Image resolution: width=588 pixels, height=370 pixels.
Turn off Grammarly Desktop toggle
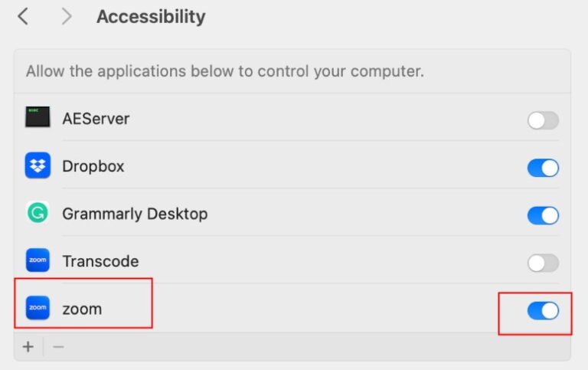(x=543, y=215)
